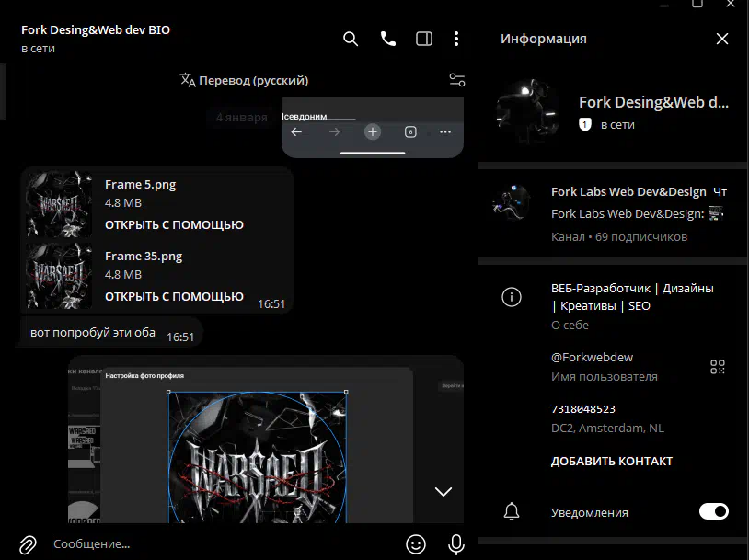Click Translate (Russian) bar
The height and width of the screenshot is (560, 749).
(x=244, y=80)
